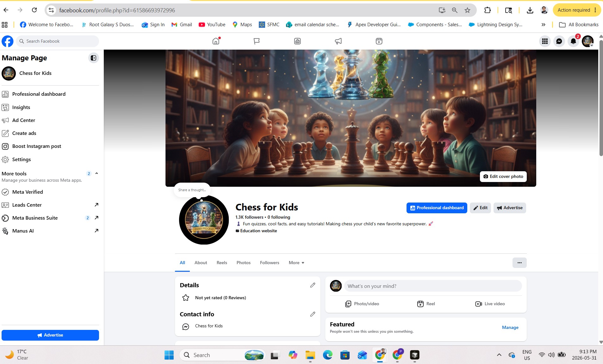The height and width of the screenshot is (364, 603).
Task: Click the Advertise button beside Edit
Action: tap(510, 208)
